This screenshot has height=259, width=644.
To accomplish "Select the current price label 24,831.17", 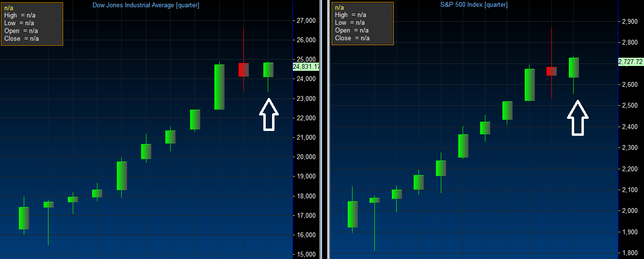I will point(306,67).
